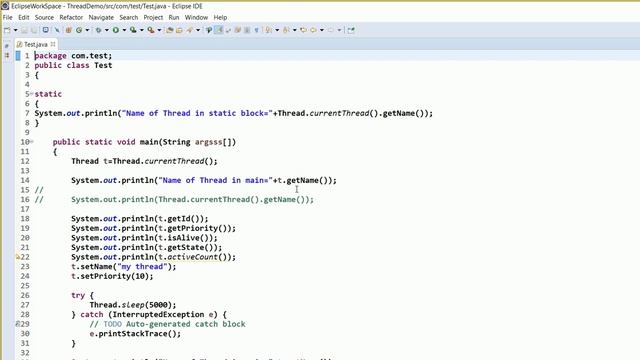Image resolution: width=640 pixels, height=360 pixels.
Task: Click the Coverage launch icon
Action: (133, 30)
